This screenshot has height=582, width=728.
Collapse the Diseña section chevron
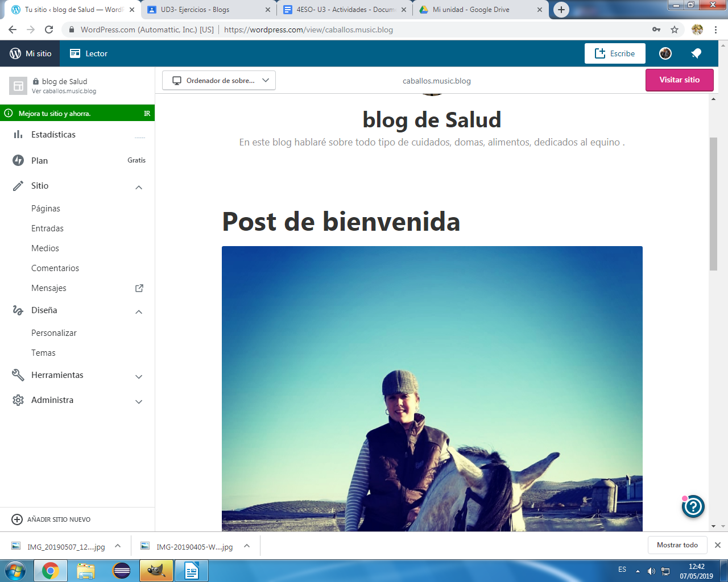tap(139, 311)
